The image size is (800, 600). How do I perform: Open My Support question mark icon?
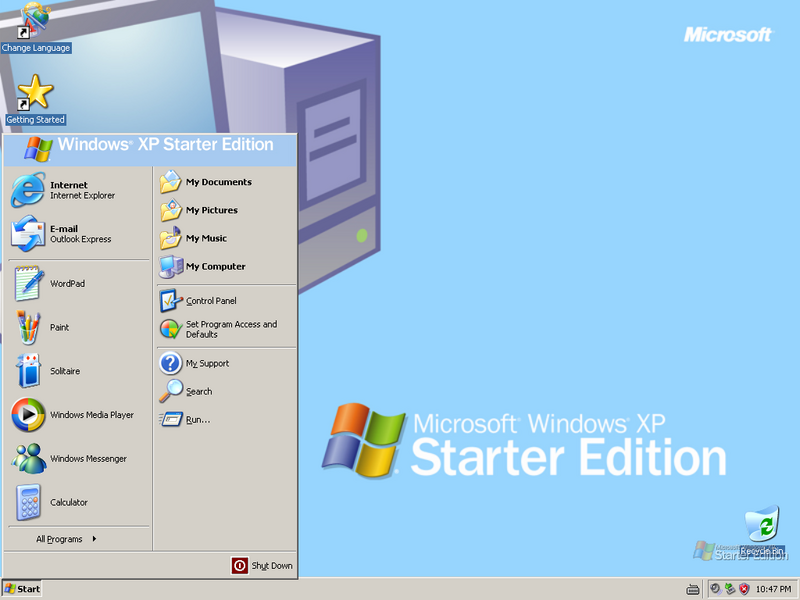171,363
